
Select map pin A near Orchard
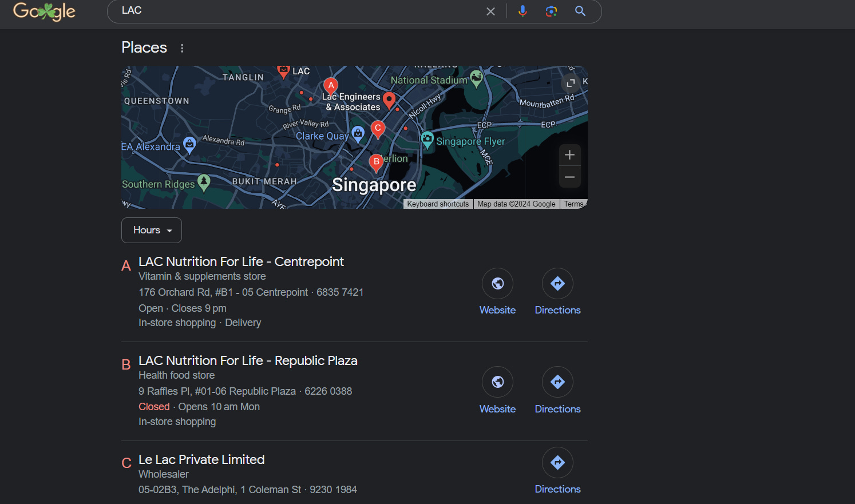coord(330,86)
